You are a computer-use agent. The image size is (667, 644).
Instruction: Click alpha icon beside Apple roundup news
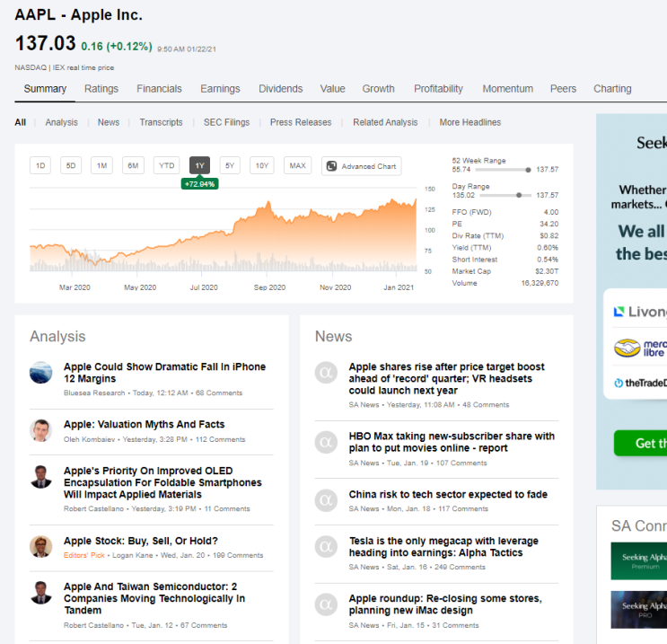point(326,604)
